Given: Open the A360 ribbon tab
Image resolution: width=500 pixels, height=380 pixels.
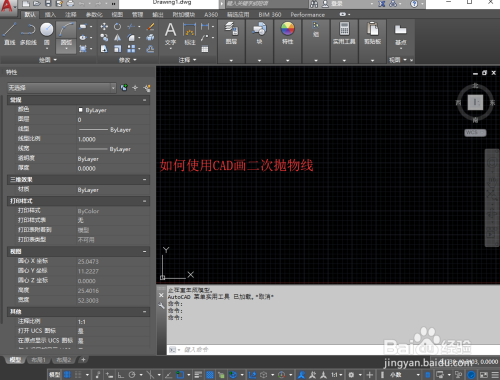Looking at the screenshot, I should pos(211,15).
